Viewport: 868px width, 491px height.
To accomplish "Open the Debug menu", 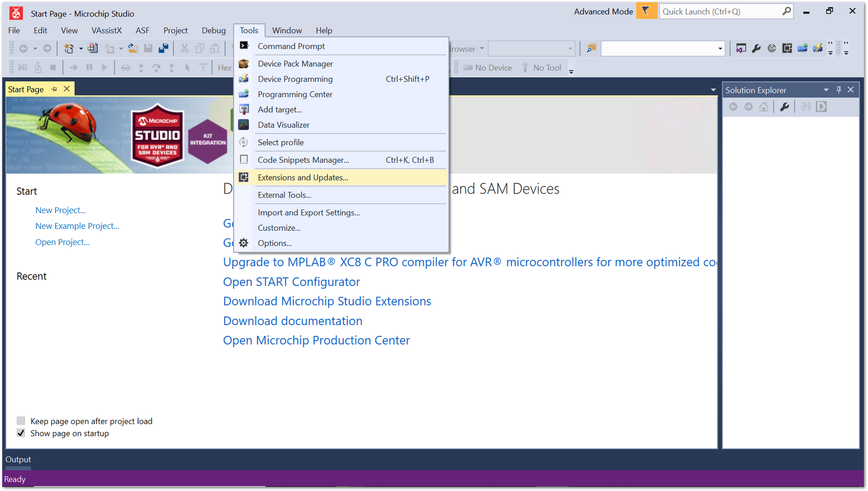I will point(213,30).
